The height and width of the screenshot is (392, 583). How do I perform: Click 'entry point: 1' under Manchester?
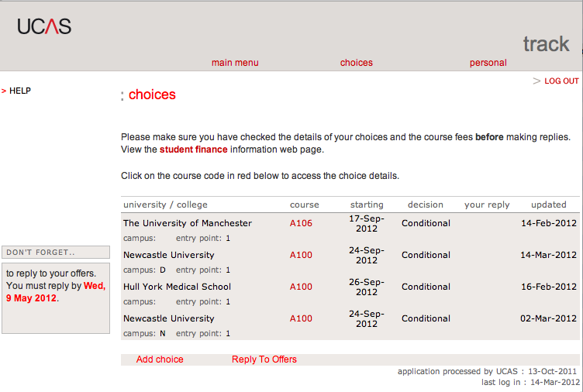(203, 238)
